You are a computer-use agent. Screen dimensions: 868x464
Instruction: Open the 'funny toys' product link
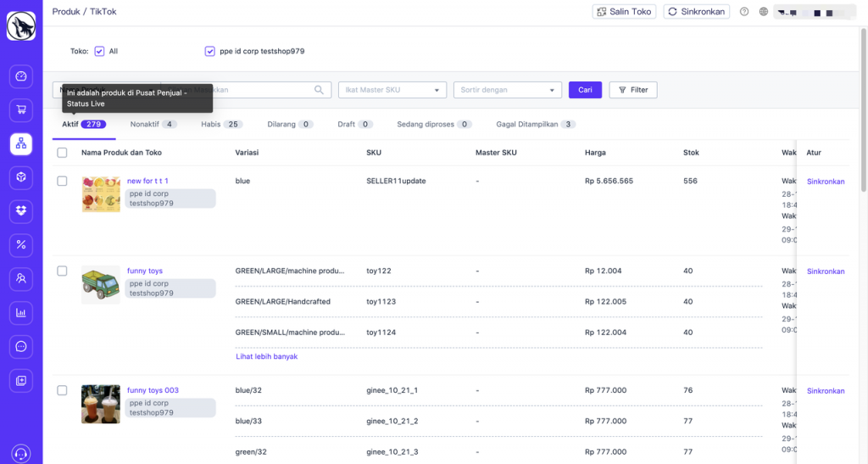pyautogui.click(x=145, y=271)
